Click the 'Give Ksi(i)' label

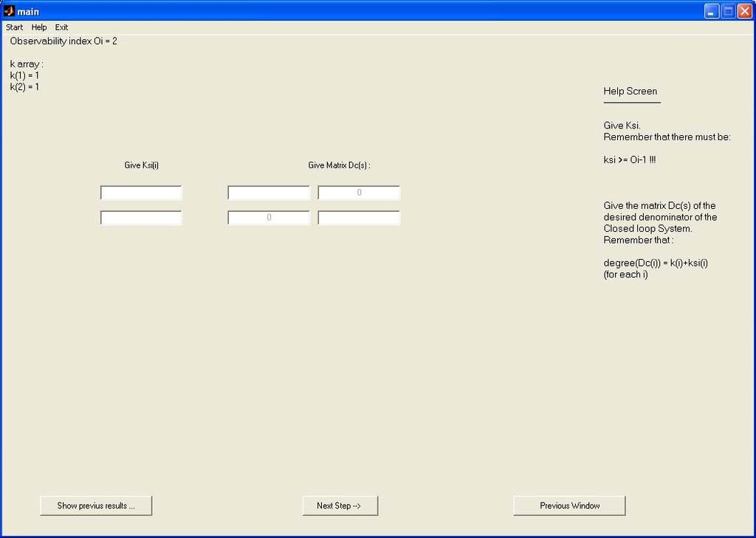(x=141, y=165)
